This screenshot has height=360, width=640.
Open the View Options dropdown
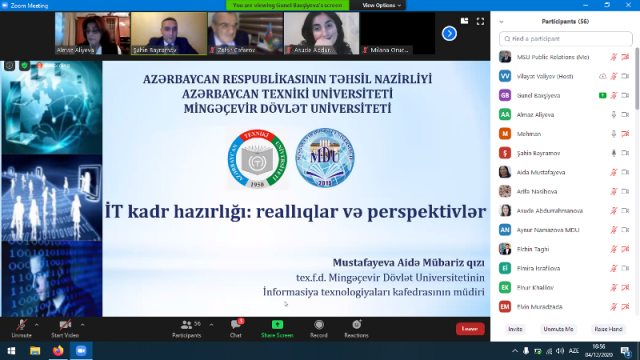tap(381, 5)
